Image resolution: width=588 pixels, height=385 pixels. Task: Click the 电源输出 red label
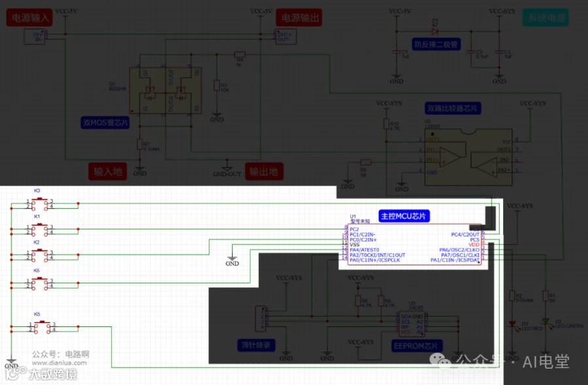point(299,18)
